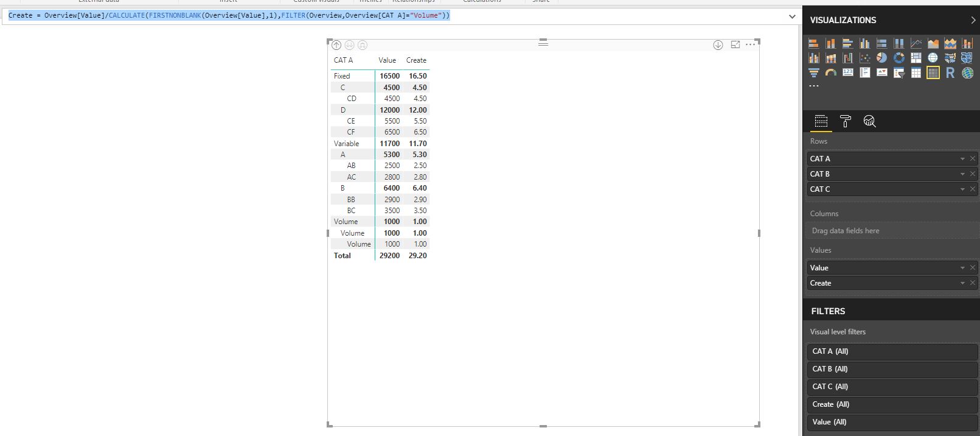This screenshot has height=436, width=980.
Task: Switch to the Format paint roller tab
Action: (846, 121)
